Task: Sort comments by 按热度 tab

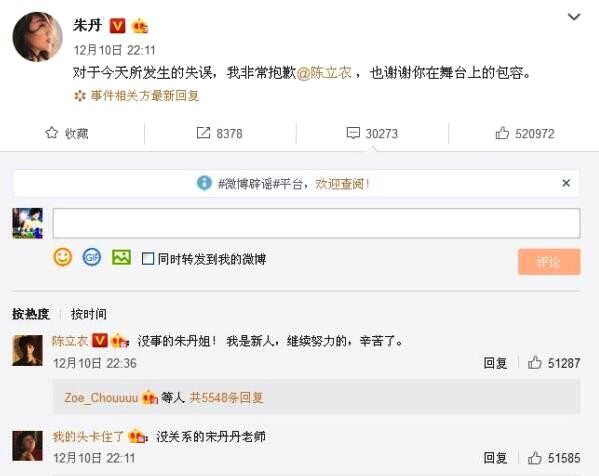Action: 31,314
